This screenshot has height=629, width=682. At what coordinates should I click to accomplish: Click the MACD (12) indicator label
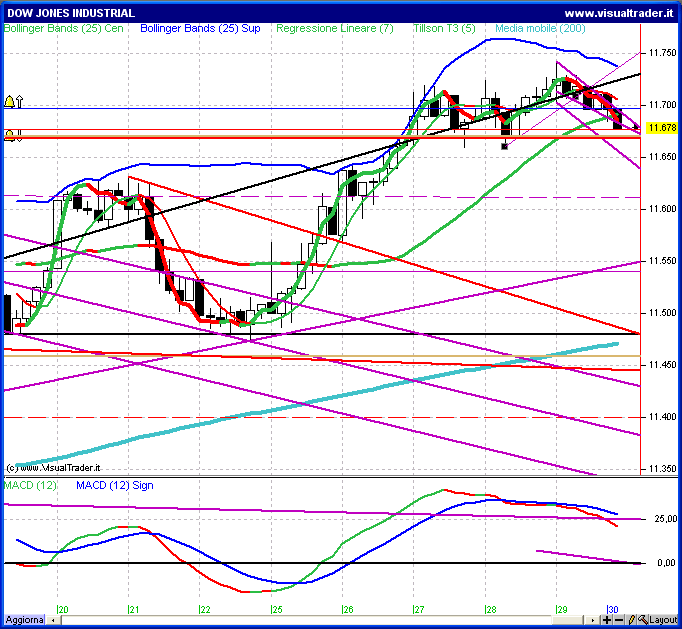30,485
